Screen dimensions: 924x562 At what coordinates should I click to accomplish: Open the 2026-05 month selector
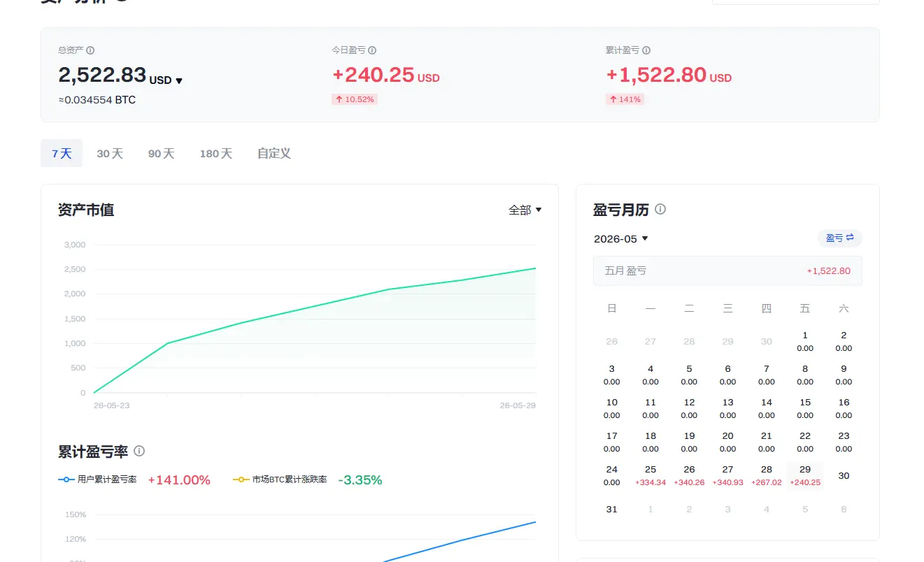[x=621, y=239]
